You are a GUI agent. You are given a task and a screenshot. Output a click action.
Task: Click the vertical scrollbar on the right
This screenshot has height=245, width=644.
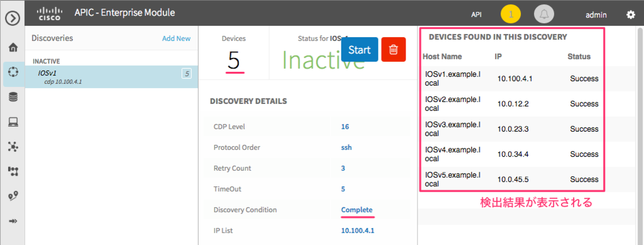point(640,135)
